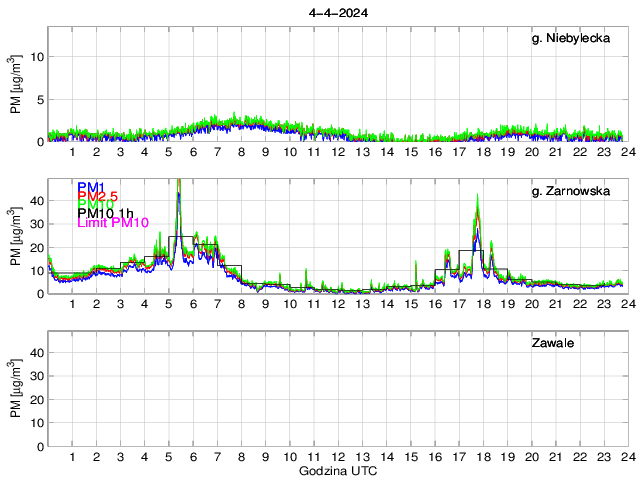Click hour 24 under the Niebylecka plot
640x480 pixels.
[x=628, y=152]
